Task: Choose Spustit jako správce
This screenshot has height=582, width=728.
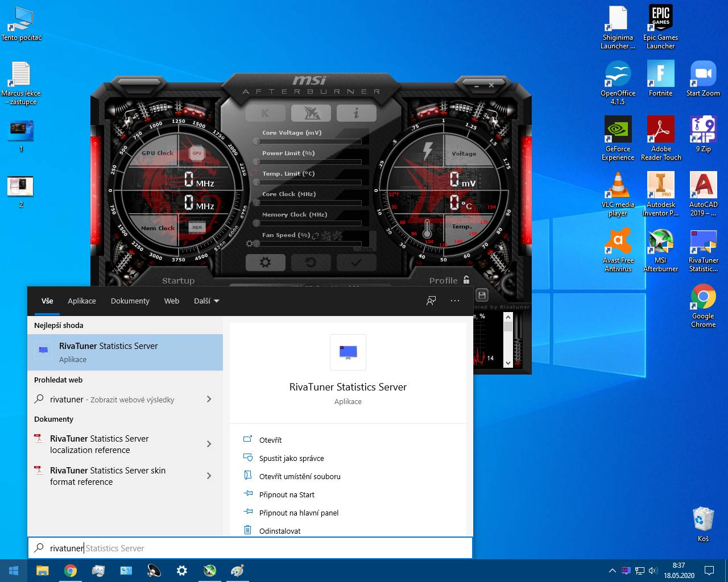Action: point(291,458)
